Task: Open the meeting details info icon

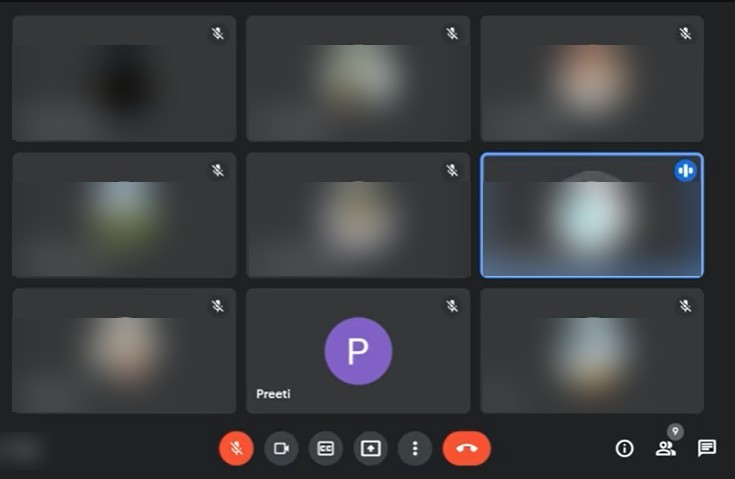Action: [624, 449]
